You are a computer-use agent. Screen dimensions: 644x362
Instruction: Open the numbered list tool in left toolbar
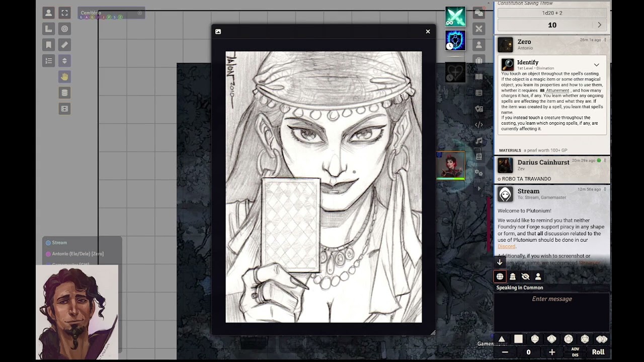point(48,61)
